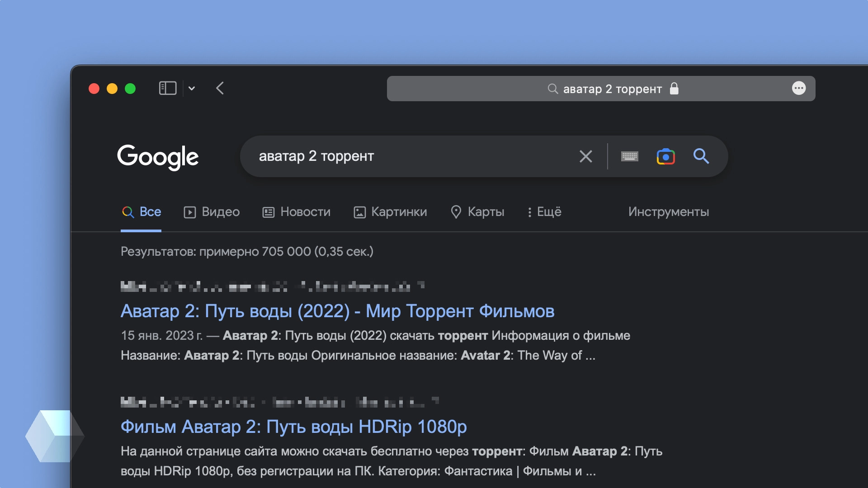Open Инструменты search tools
The width and height of the screenshot is (868, 488).
669,212
